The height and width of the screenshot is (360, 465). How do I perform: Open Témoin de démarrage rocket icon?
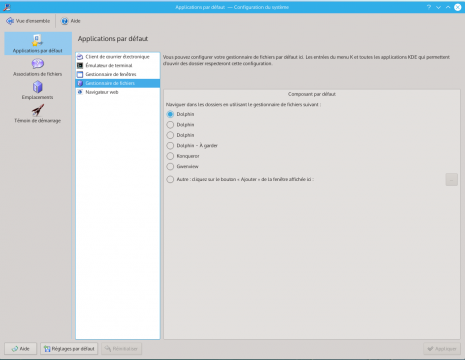(x=38, y=110)
